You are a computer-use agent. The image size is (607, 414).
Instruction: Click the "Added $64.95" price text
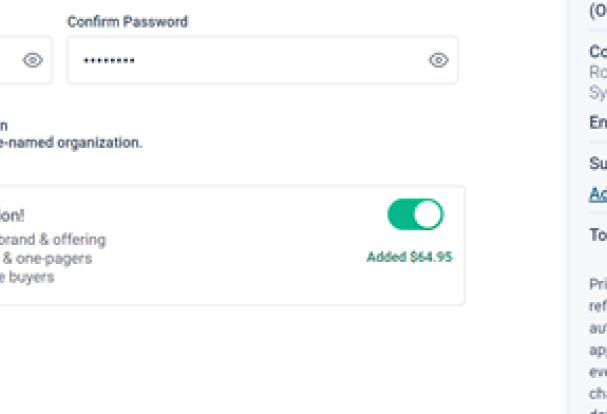(409, 257)
